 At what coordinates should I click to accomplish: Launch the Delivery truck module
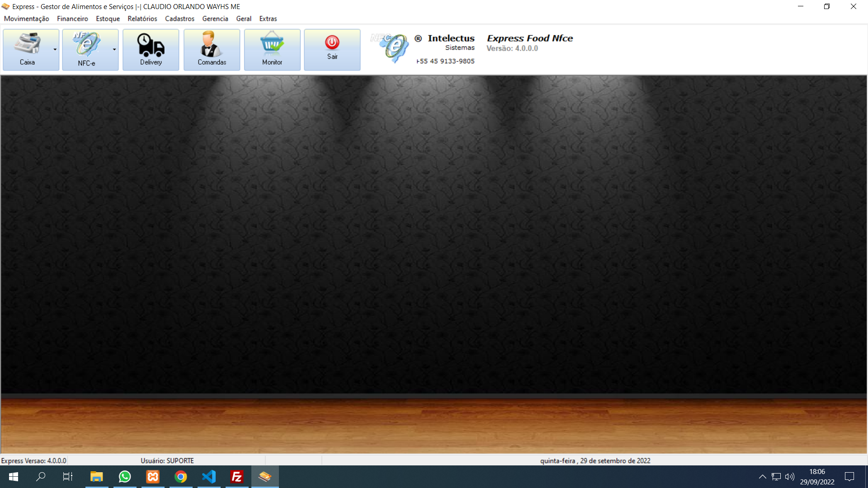click(151, 50)
